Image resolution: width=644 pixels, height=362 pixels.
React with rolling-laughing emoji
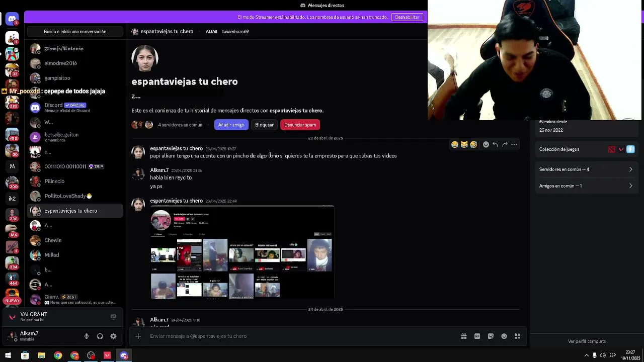tap(473, 144)
